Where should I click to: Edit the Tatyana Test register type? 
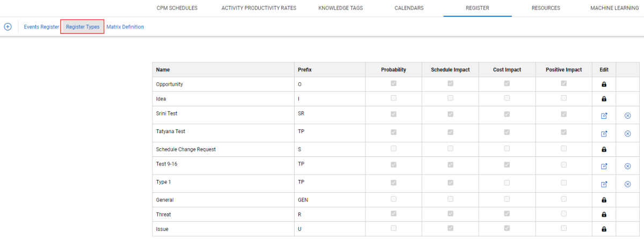pos(604,134)
